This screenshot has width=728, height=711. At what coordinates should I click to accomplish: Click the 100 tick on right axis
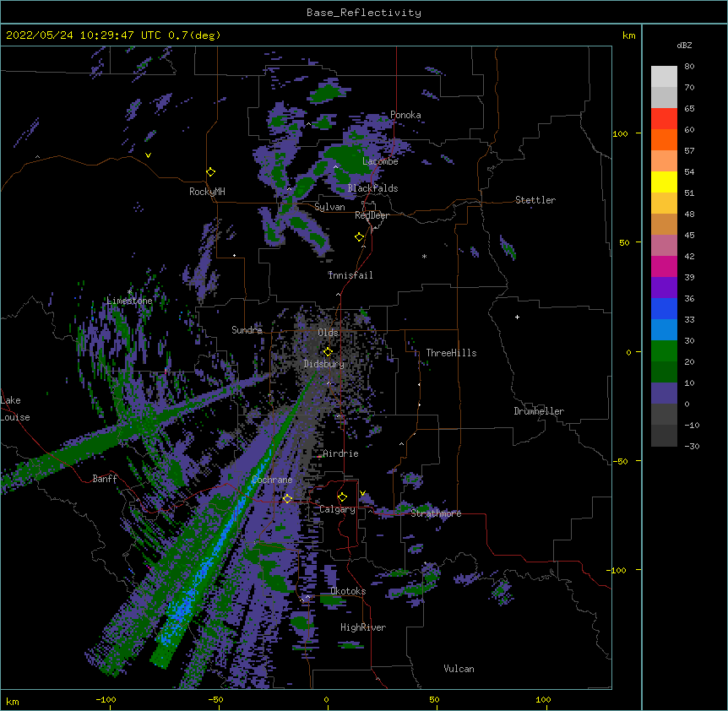[x=620, y=133]
